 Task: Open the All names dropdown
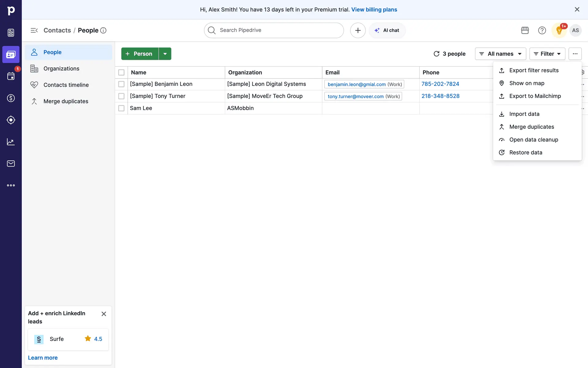coord(500,54)
